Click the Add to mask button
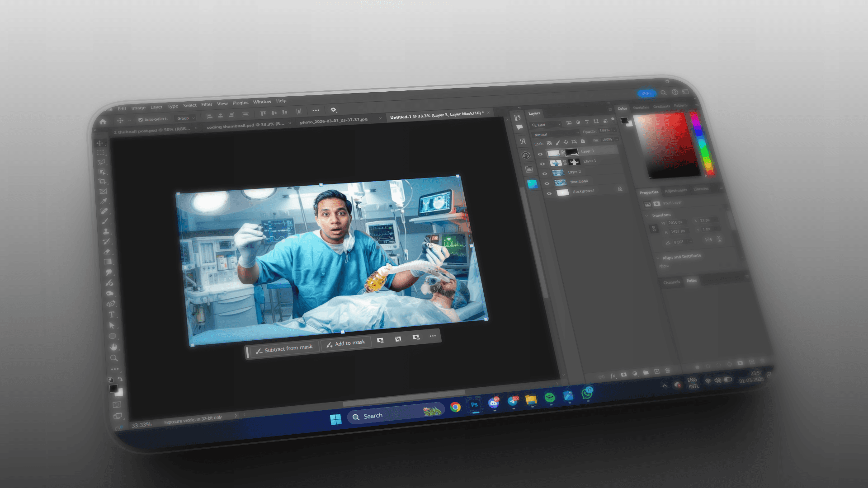Viewport: 868px width, 488px height. tap(346, 343)
